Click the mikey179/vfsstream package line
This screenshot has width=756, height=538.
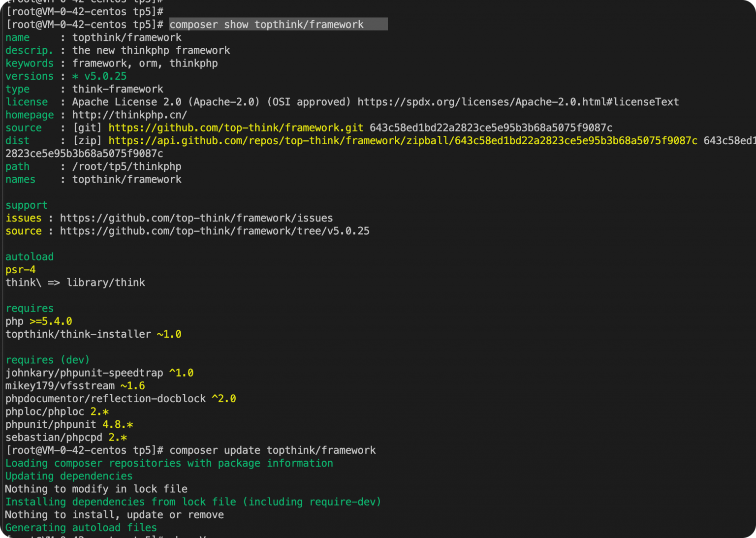click(75, 386)
